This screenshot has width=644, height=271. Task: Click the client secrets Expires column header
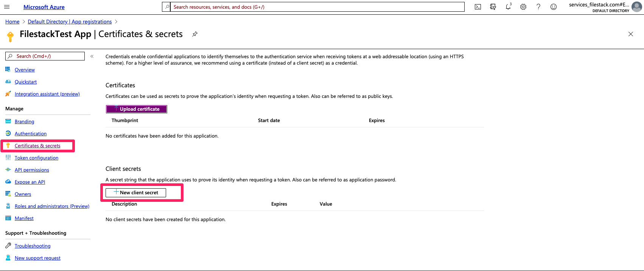(279, 204)
